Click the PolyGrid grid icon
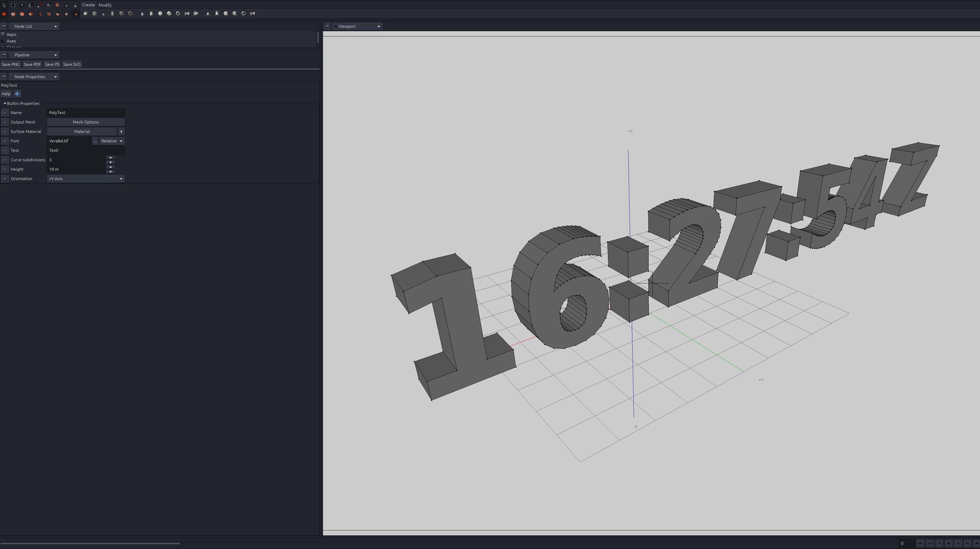The image size is (980, 549). 94,14
